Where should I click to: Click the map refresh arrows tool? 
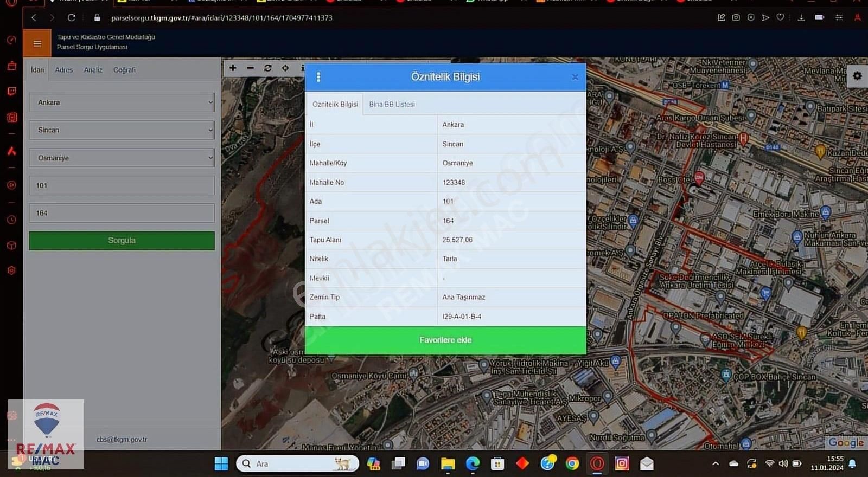tap(267, 68)
